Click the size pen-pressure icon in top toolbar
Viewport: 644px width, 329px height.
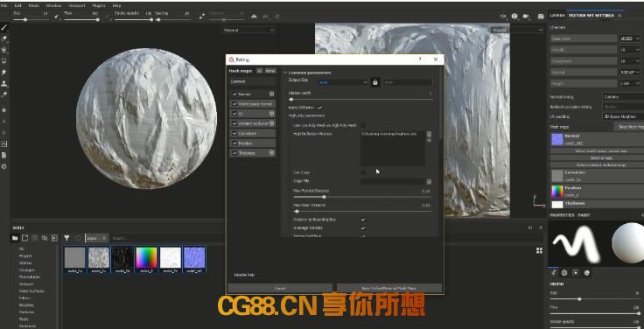56,17
